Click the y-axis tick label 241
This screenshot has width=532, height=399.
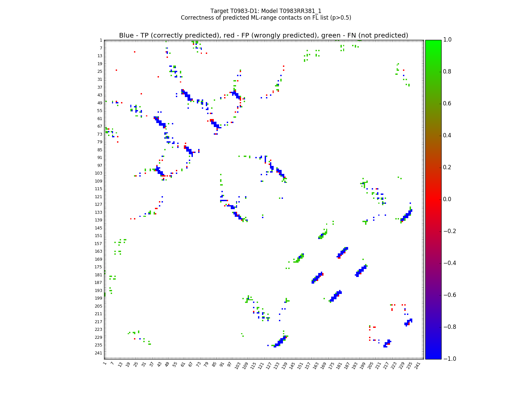(98, 353)
